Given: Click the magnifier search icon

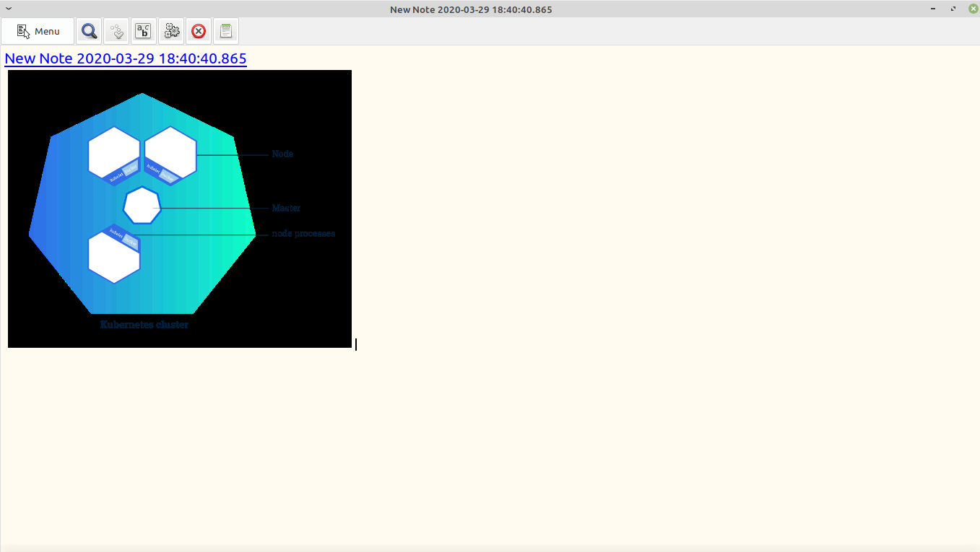Looking at the screenshot, I should [89, 31].
